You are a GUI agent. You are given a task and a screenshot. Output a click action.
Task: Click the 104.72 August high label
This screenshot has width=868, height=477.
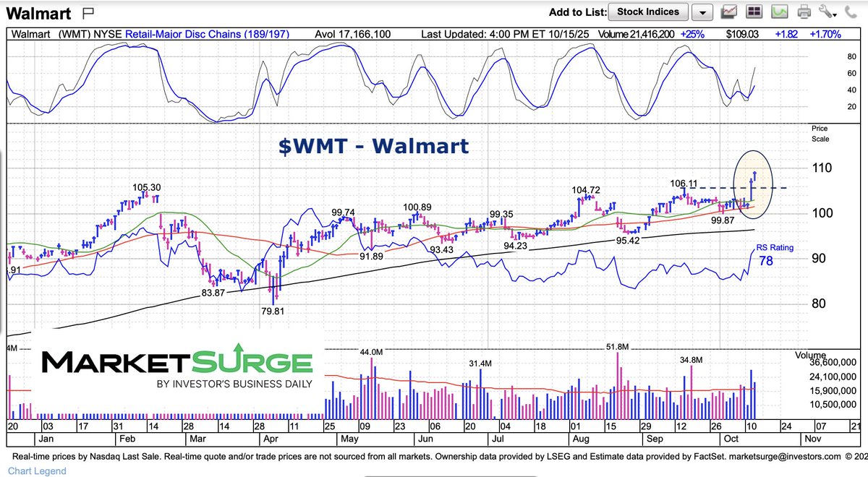(584, 189)
